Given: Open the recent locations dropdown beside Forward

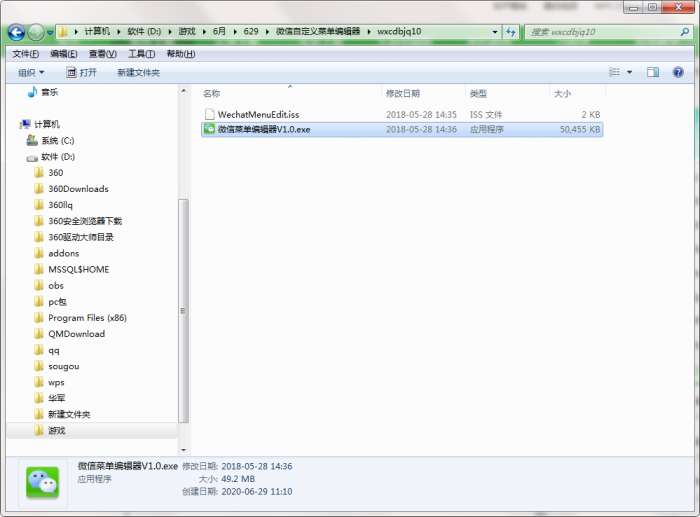Looking at the screenshot, I should [50, 32].
